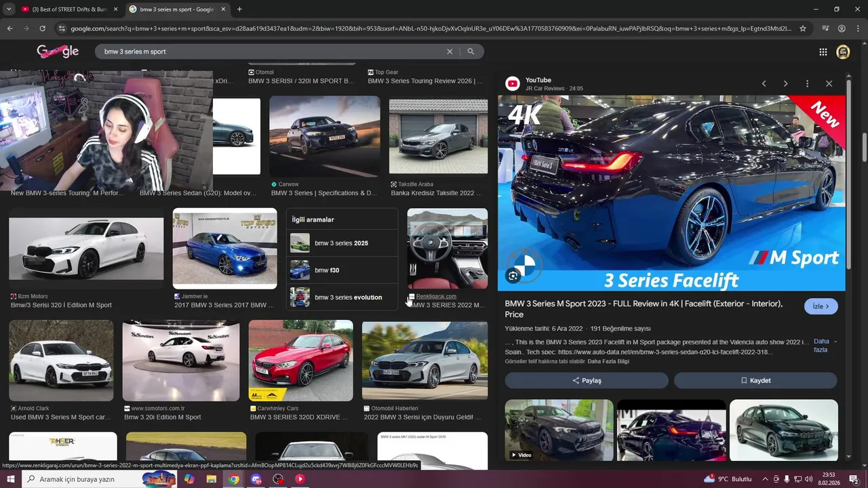Open the Google apps grid
868x488 pixels.
click(x=823, y=52)
